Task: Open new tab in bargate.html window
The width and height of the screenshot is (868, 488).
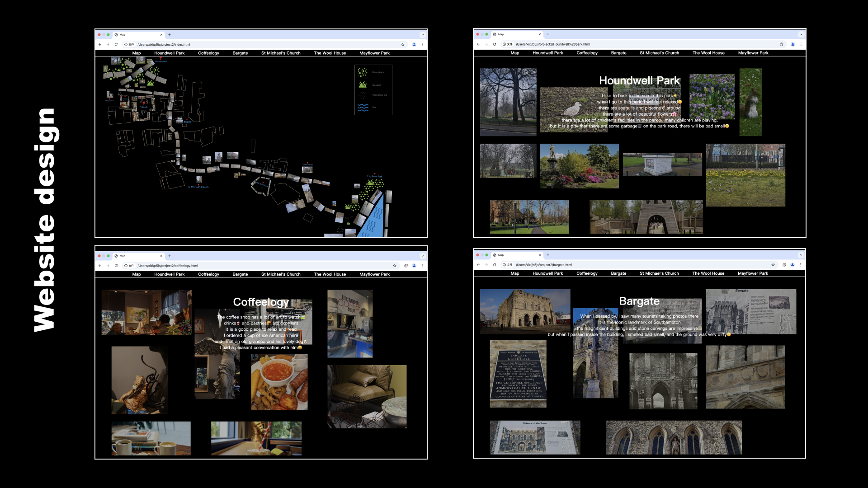Action: pos(548,255)
